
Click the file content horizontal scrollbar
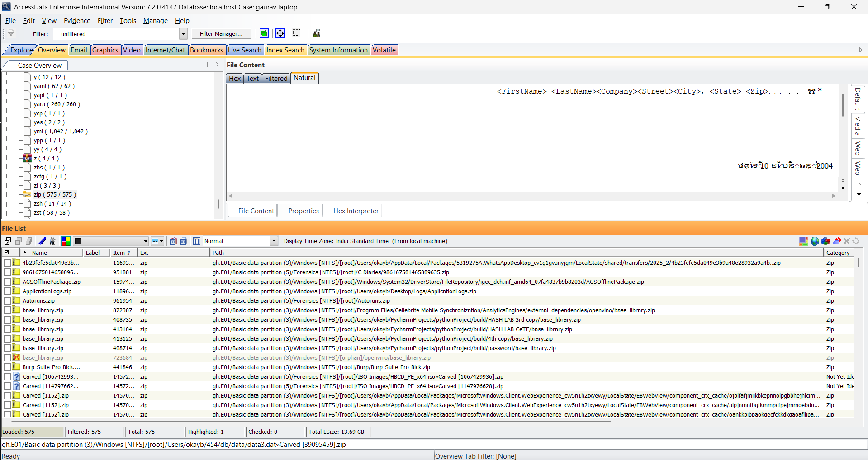(532, 196)
